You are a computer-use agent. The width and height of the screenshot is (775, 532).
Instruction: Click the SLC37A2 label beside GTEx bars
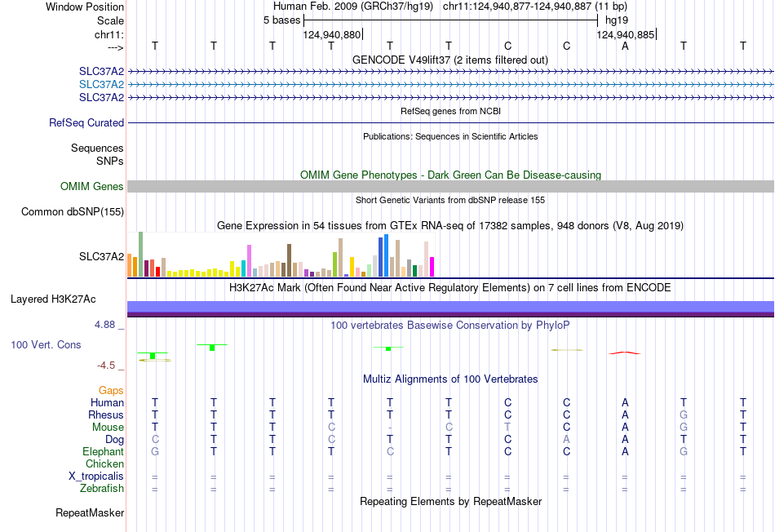101,256
